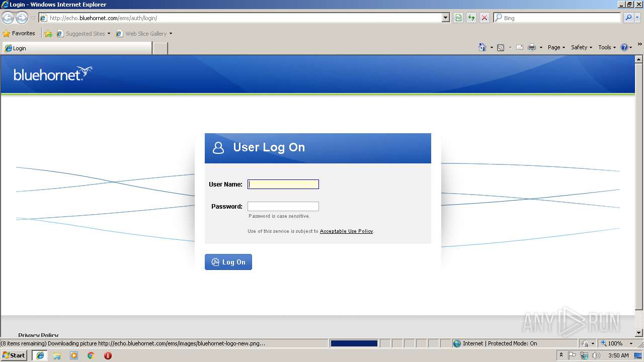Click the vertical scrollbar down arrow
The height and width of the screenshot is (362, 644).
point(639,333)
